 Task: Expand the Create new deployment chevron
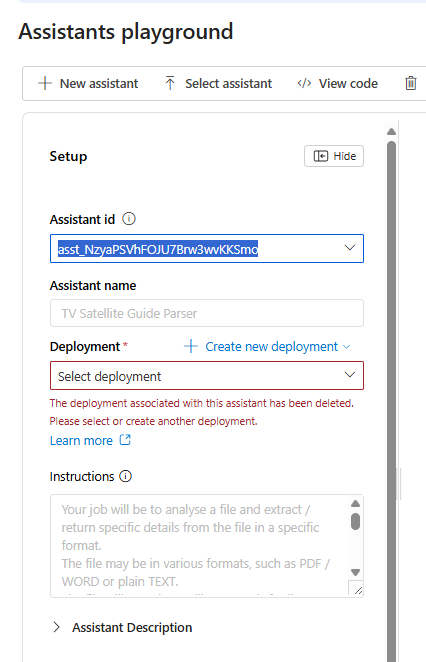pos(347,347)
